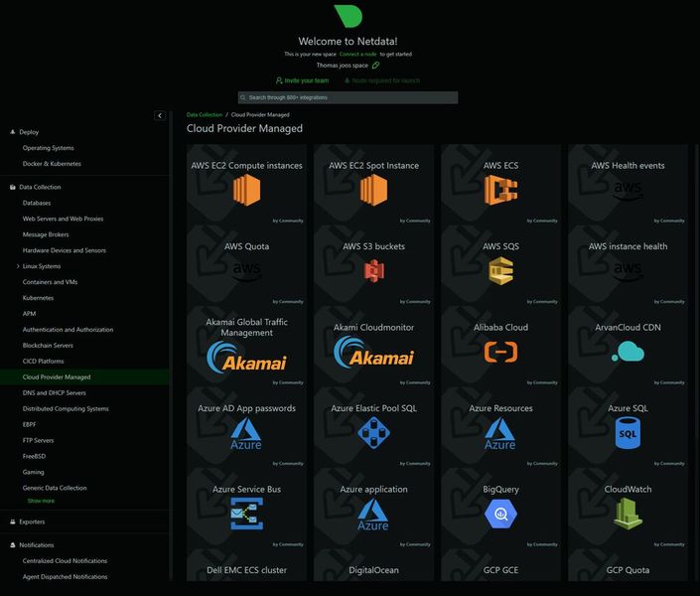This screenshot has width=700, height=596.
Task: Click the magnifier icon in search bar
Action: [x=243, y=97]
